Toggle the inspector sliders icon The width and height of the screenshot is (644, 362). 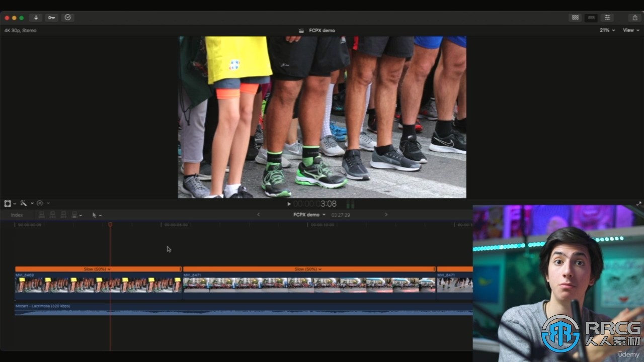click(x=607, y=18)
